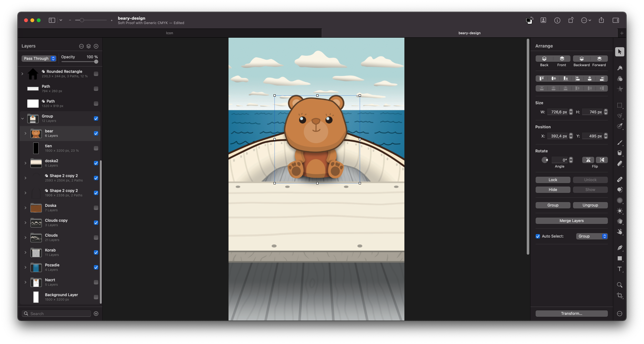Select the rectangular selection tool
The height and width of the screenshot is (344, 644).
pos(620,105)
